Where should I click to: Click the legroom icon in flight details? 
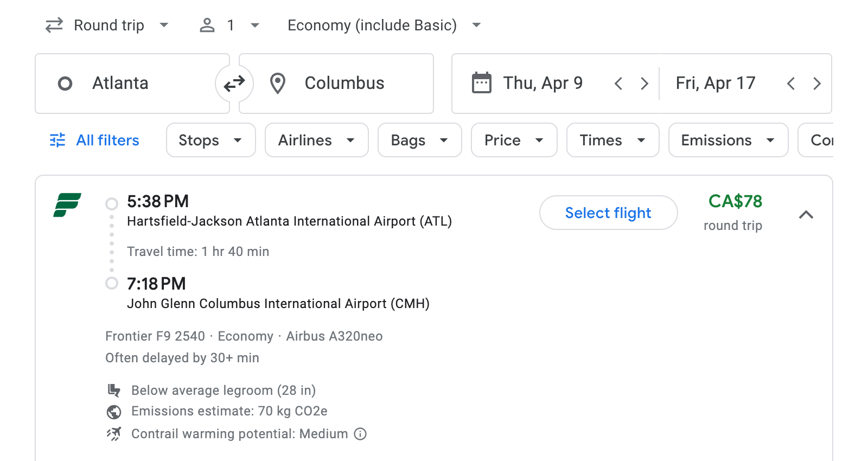pos(114,390)
